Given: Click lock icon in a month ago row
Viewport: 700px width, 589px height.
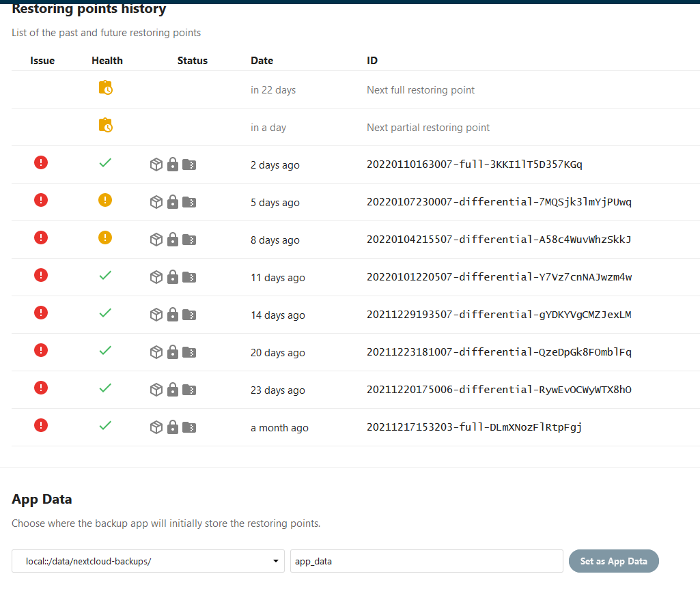Looking at the screenshot, I should [173, 427].
